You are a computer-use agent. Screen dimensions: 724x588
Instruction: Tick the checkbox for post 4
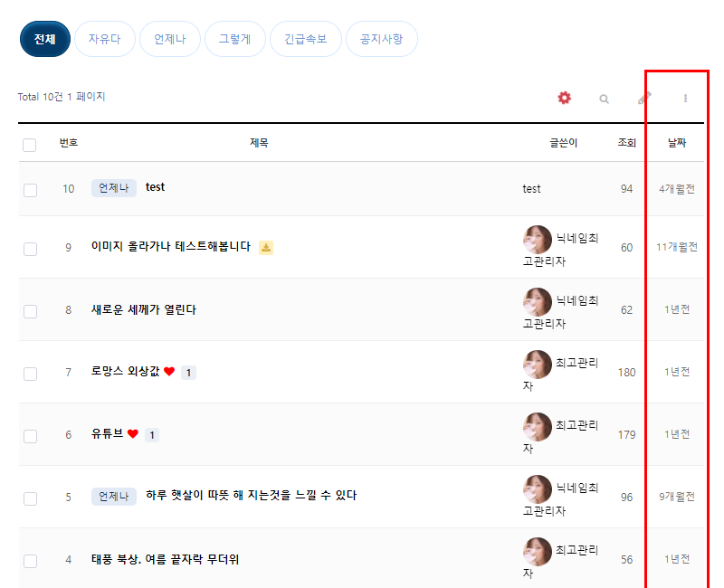(30, 560)
